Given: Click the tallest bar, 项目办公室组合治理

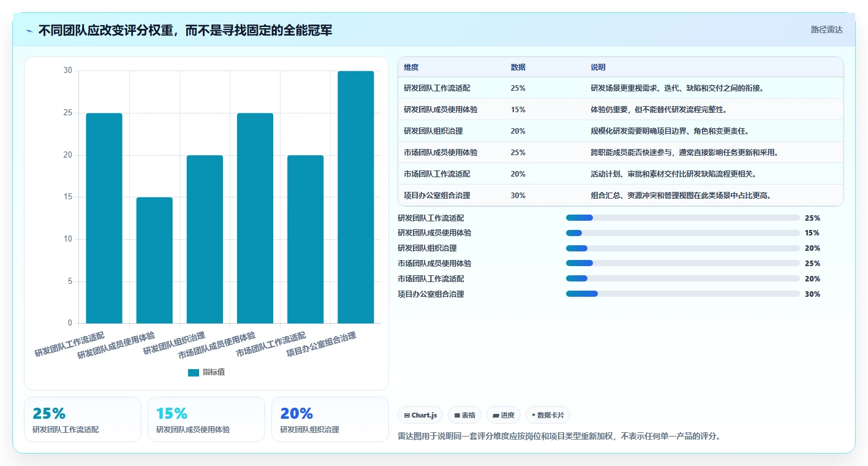Looking at the screenshot, I should point(355,197).
